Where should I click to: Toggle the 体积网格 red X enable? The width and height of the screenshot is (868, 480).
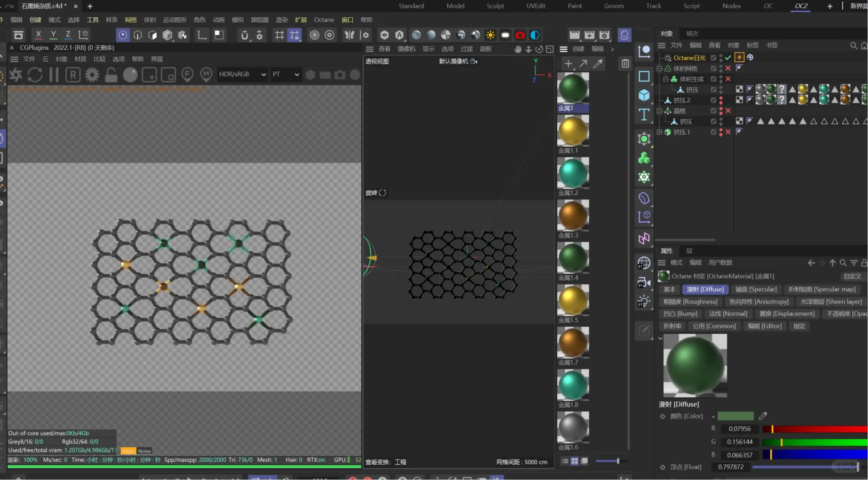(x=728, y=68)
